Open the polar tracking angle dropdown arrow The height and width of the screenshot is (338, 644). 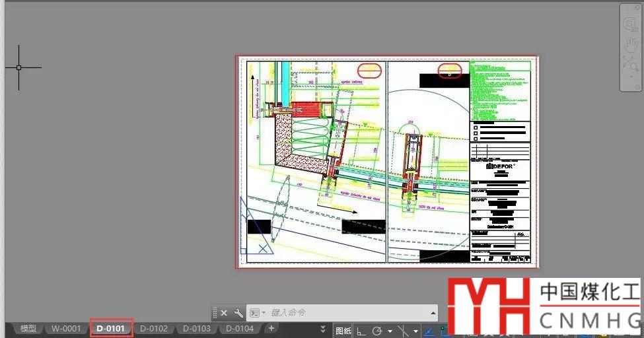coord(390,331)
